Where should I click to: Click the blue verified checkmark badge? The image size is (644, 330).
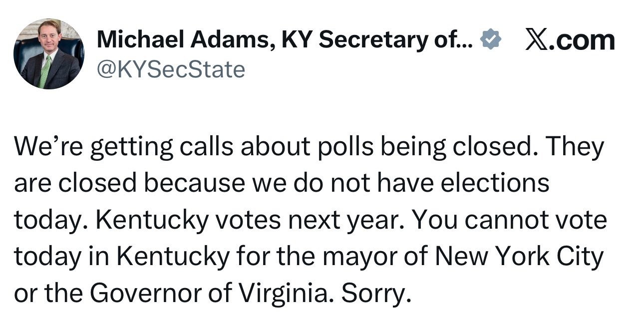(x=491, y=40)
